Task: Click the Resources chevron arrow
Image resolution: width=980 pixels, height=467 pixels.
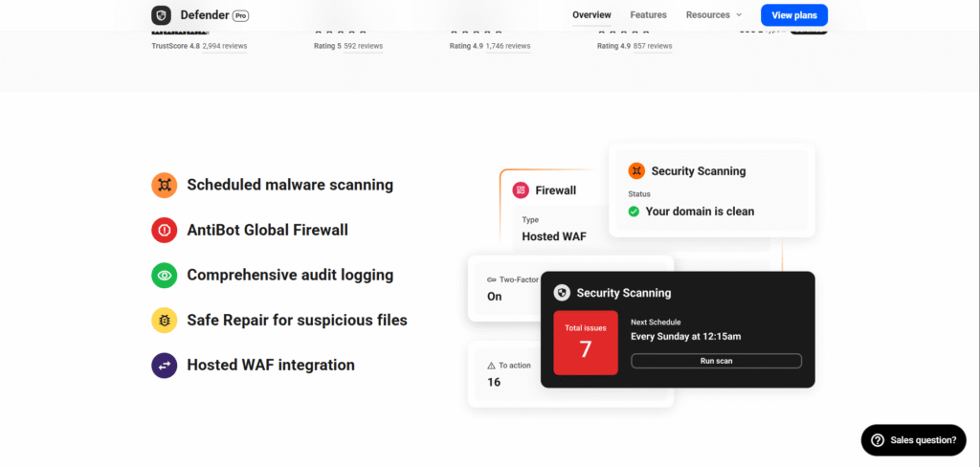Action: (739, 15)
